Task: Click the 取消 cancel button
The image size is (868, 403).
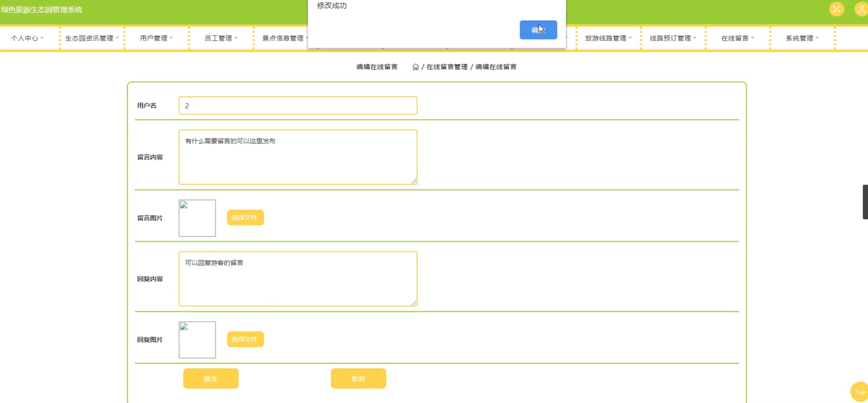Action: point(358,378)
